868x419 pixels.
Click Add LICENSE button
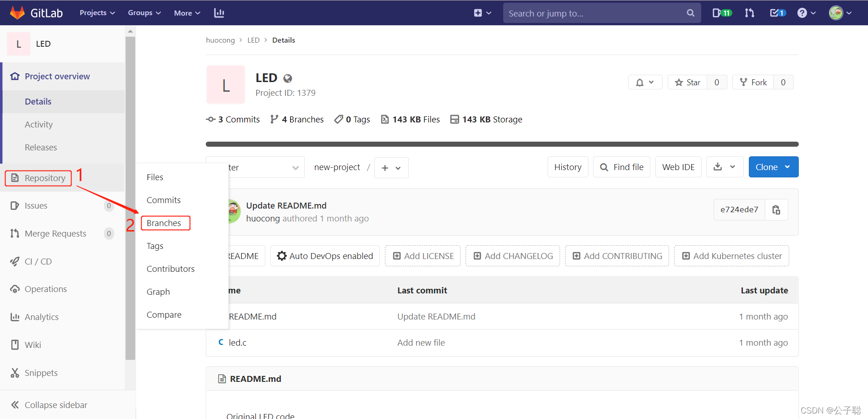pos(423,256)
